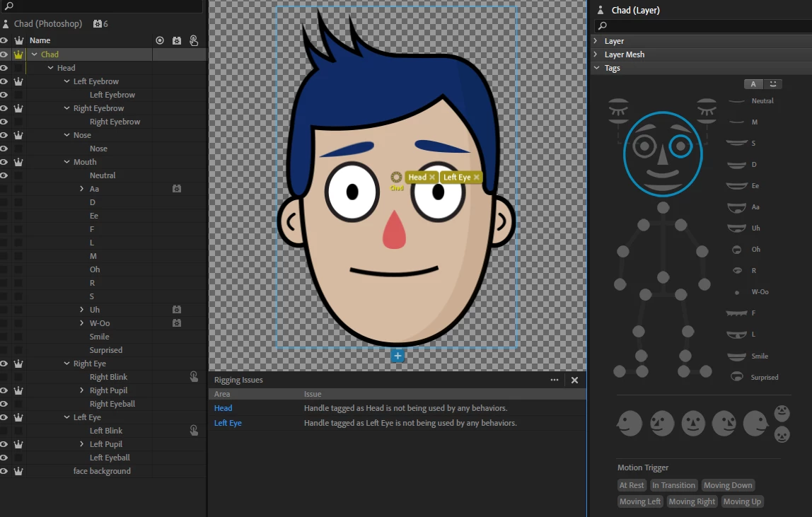Viewport: 812px width, 517px height.
Task: Click the Left Eye issue link
Action: pos(228,423)
